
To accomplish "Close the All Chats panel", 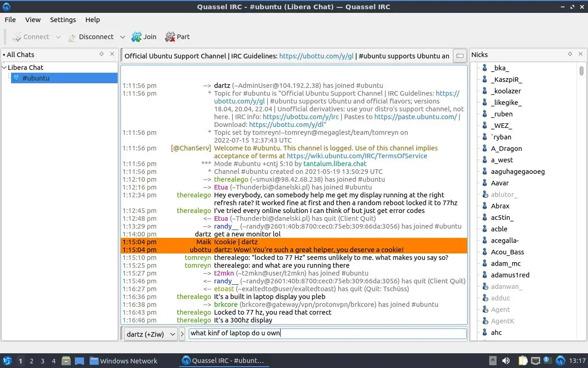I will tap(112, 54).
